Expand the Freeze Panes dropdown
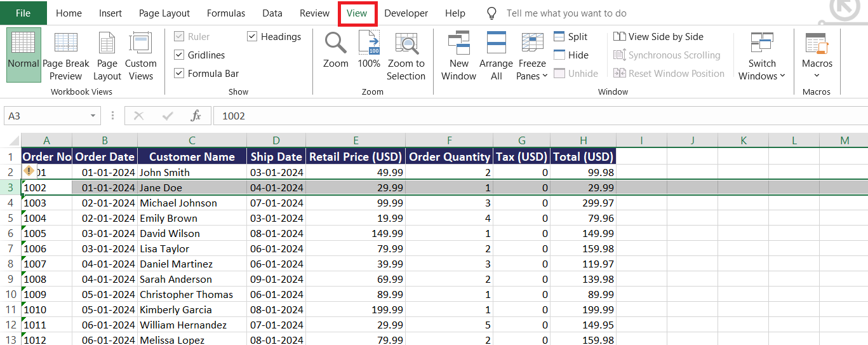This screenshot has width=868, height=345. click(532, 56)
